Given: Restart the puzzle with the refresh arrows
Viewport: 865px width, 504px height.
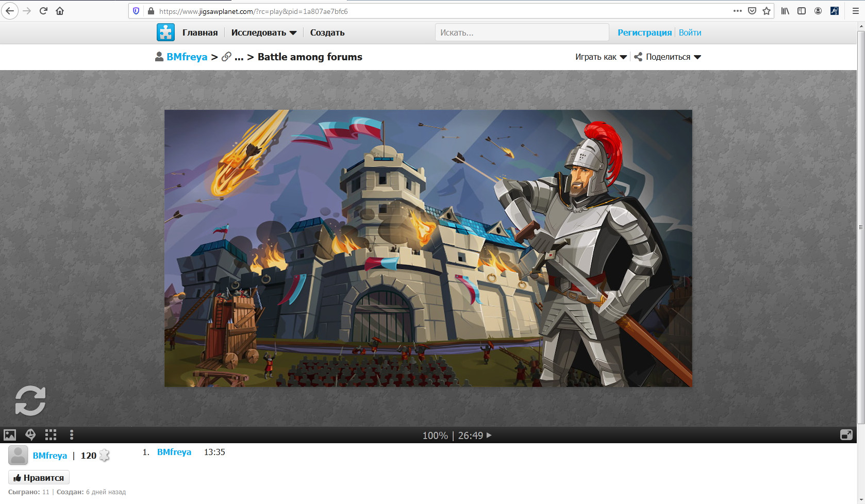Looking at the screenshot, I should [x=30, y=400].
